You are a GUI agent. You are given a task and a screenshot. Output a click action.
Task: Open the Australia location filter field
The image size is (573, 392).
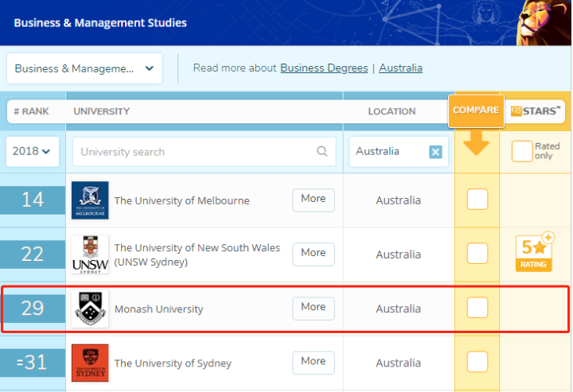click(399, 151)
